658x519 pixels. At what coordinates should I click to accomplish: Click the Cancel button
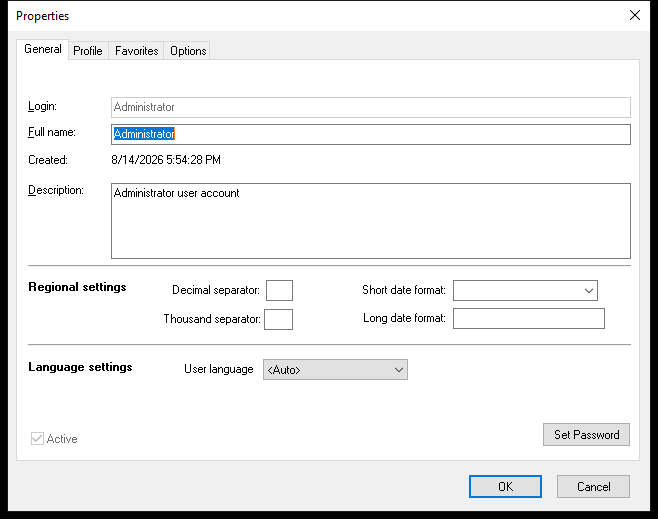pos(593,487)
